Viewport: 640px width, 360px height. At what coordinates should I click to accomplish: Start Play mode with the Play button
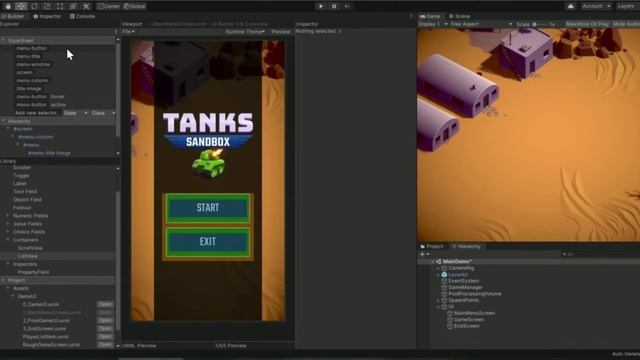[x=321, y=6]
